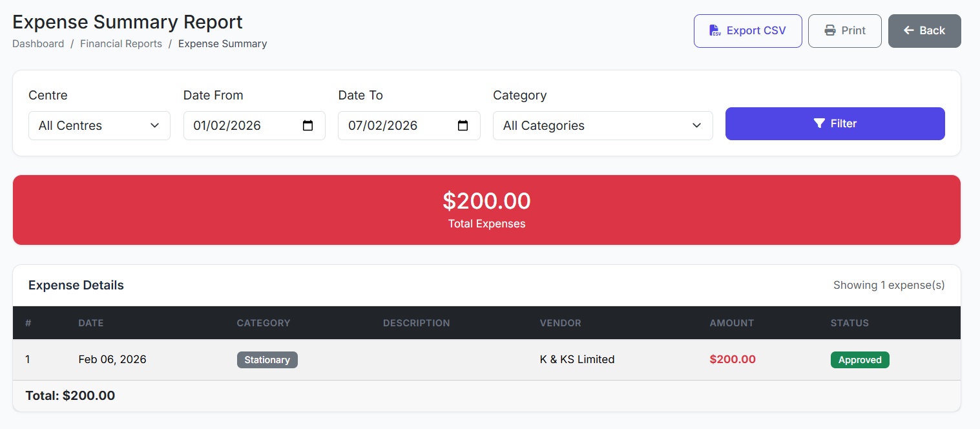Click the back arrow icon
Image resolution: width=980 pixels, height=429 pixels.
pyautogui.click(x=909, y=30)
